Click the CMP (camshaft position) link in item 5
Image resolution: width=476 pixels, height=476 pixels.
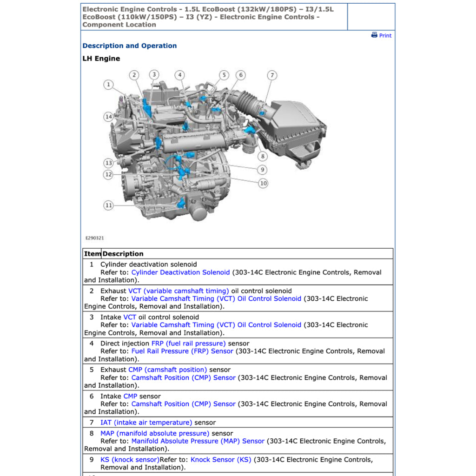[167, 370]
